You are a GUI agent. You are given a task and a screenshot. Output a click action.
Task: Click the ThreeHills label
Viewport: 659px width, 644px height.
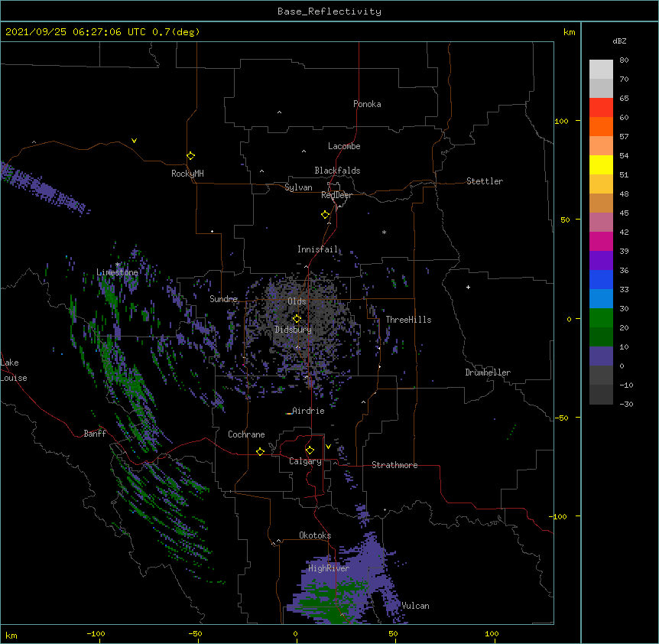408,320
